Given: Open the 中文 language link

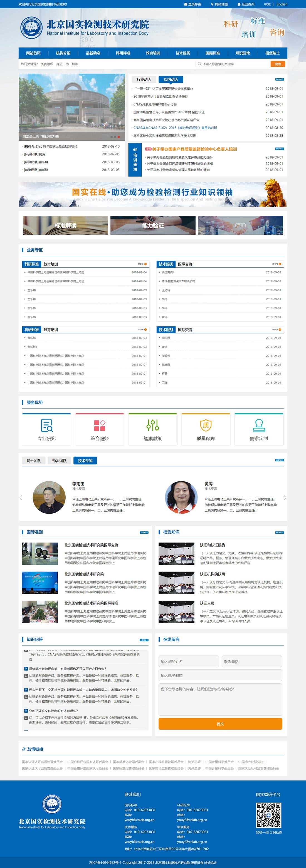Looking at the screenshot, I should pyautogui.click(x=267, y=4).
